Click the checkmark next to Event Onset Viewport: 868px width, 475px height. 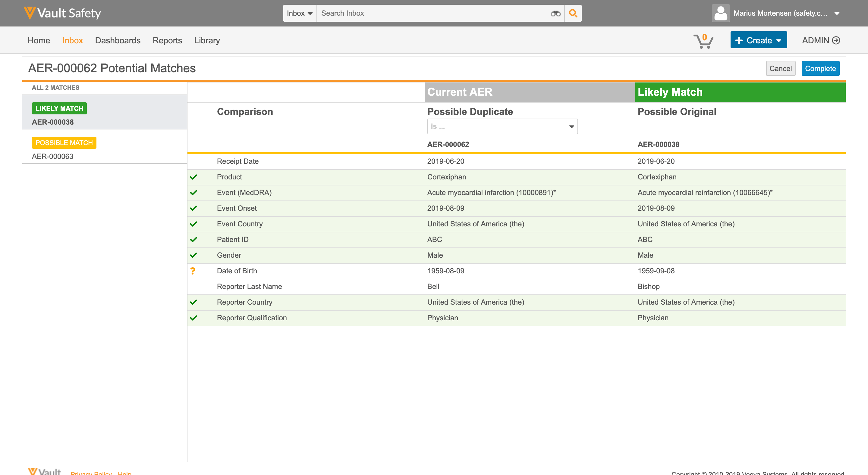(193, 208)
